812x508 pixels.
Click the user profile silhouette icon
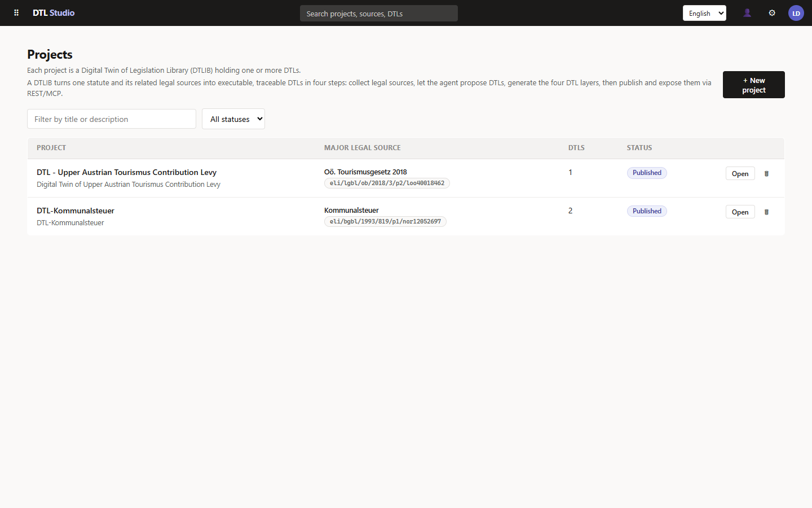pyautogui.click(x=747, y=13)
